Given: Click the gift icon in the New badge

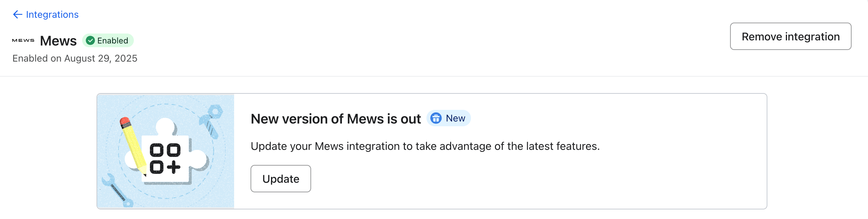Looking at the screenshot, I should click(x=435, y=118).
